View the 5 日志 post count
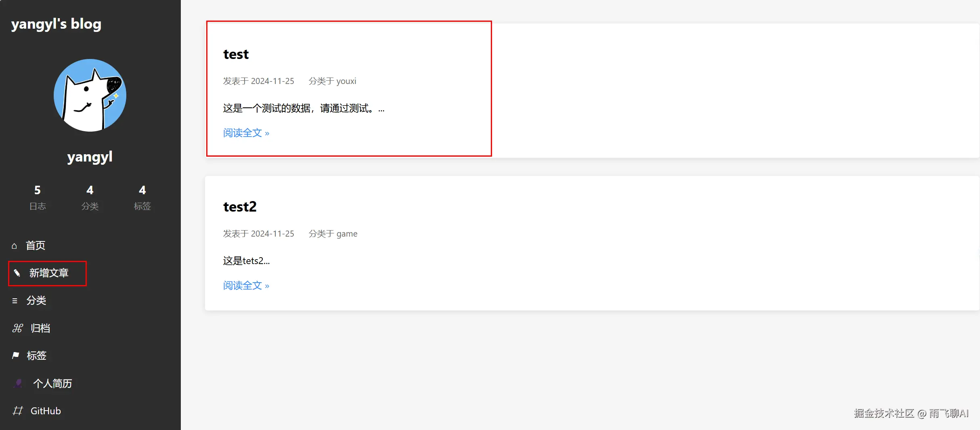Viewport: 980px width, 430px height. click(38, 197)
